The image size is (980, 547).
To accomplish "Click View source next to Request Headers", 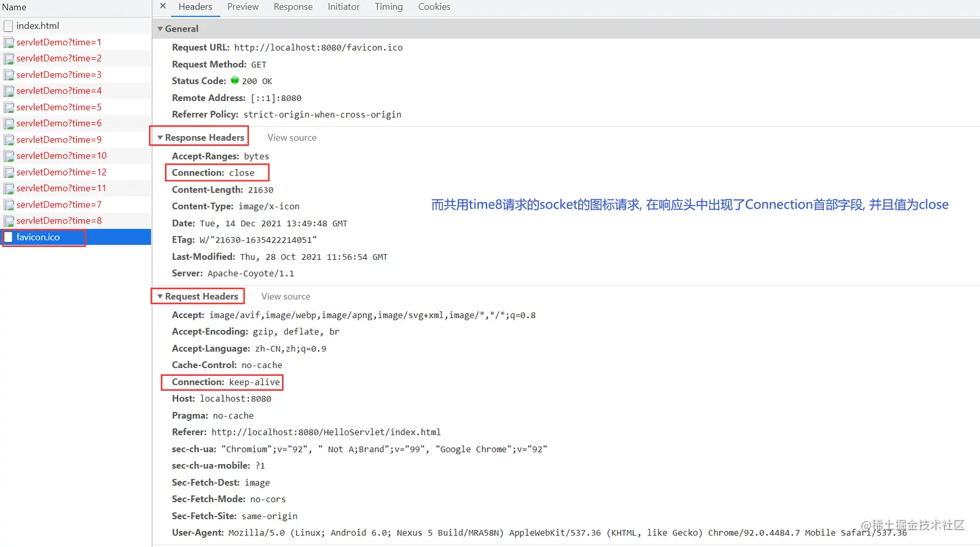I will coord(286,296).
